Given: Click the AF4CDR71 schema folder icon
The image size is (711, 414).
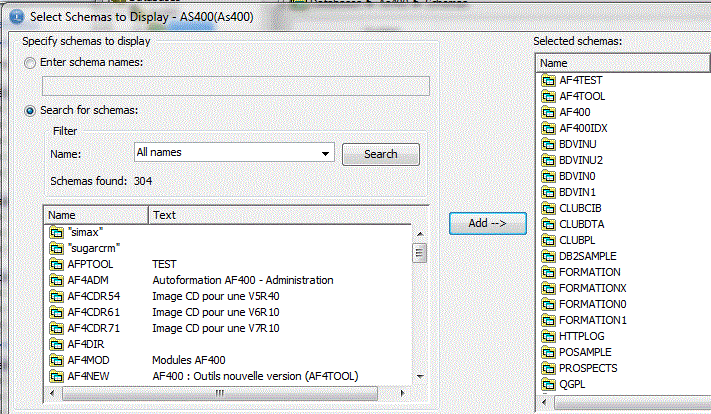Looking at the screenshot, I should click(56, 328).
